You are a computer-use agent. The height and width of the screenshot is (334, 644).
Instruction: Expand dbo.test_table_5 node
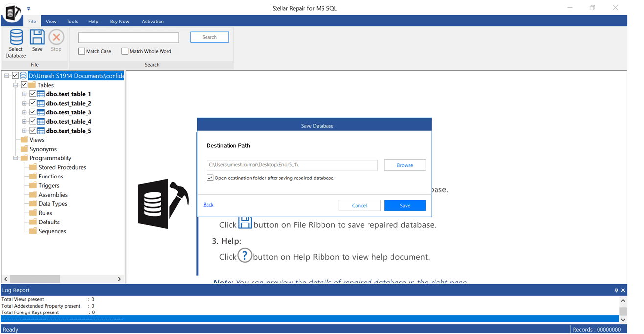point(24,131)
